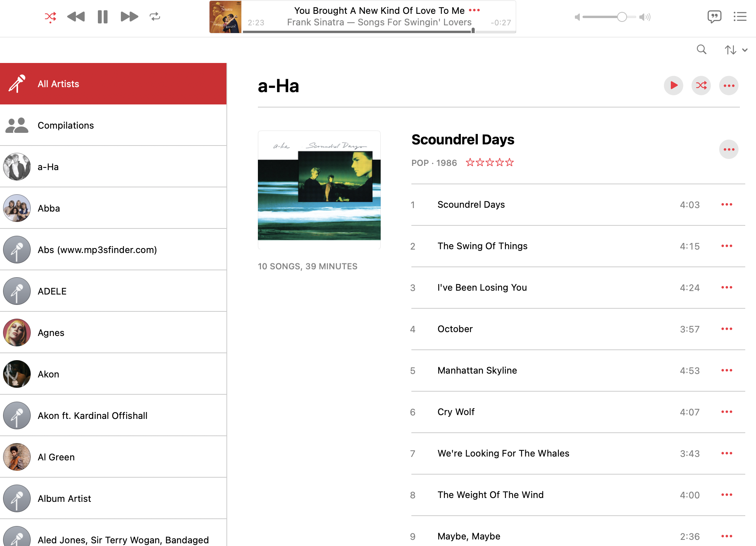Select track I've Been Losing You
756x546 pixels.
tap(578, 288)
